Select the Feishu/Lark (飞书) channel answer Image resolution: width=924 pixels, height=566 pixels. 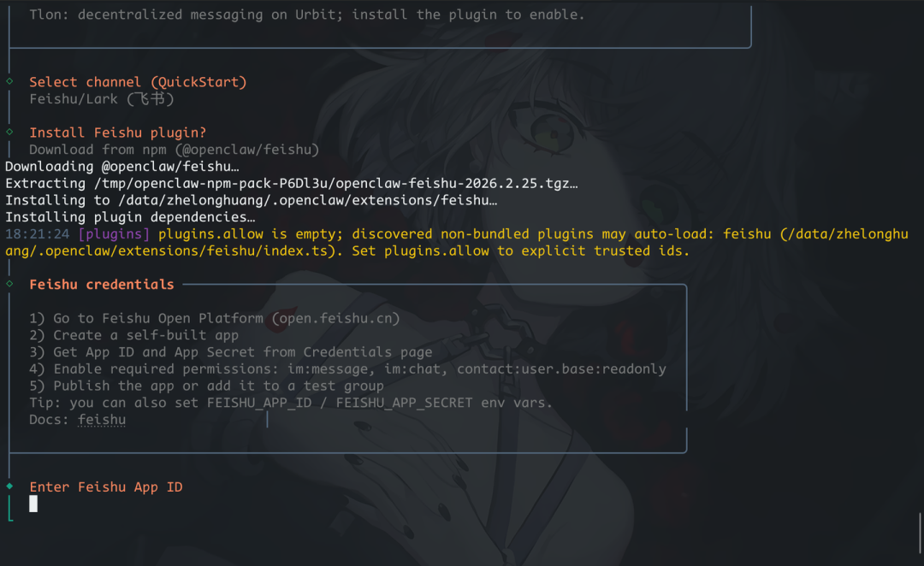click(102, 99)
